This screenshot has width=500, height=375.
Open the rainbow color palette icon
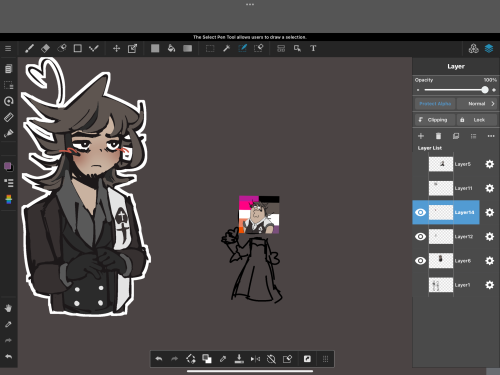[9, 199]
